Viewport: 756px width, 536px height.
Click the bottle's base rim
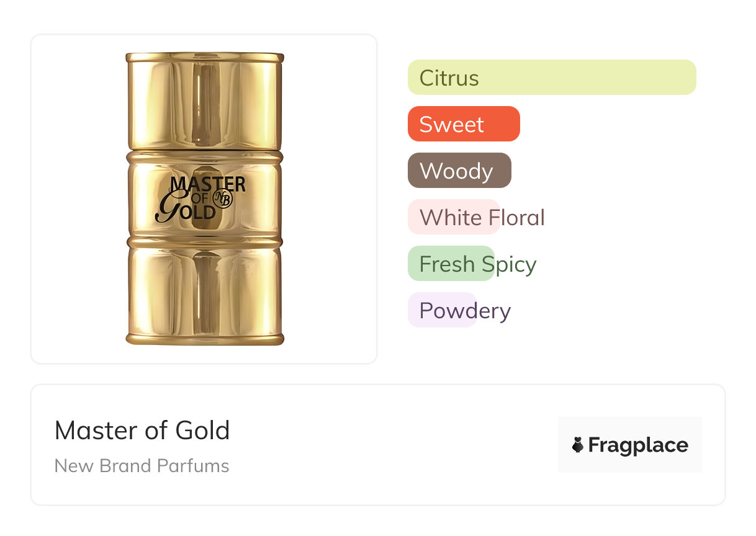(x=204, y=339)
